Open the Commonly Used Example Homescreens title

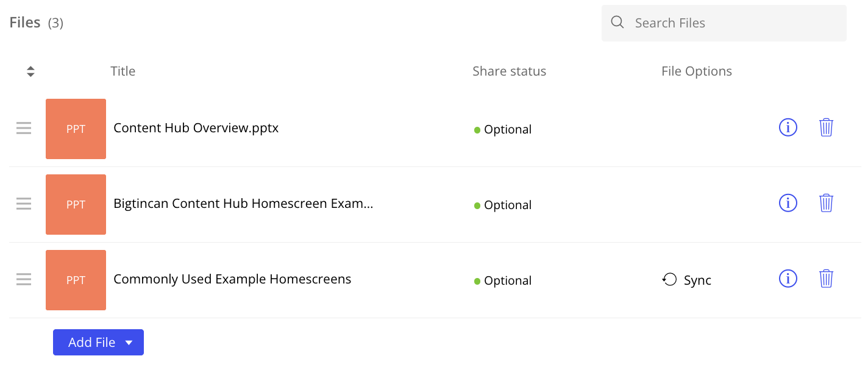pos(232,279)
